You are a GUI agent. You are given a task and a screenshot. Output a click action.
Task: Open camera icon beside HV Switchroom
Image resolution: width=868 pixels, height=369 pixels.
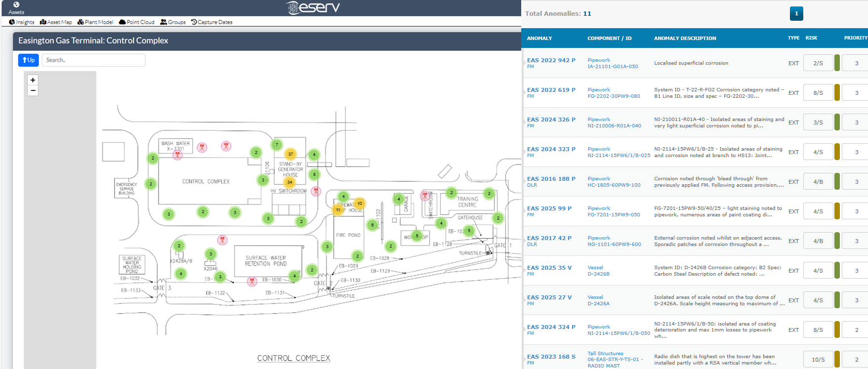point(316,191)
